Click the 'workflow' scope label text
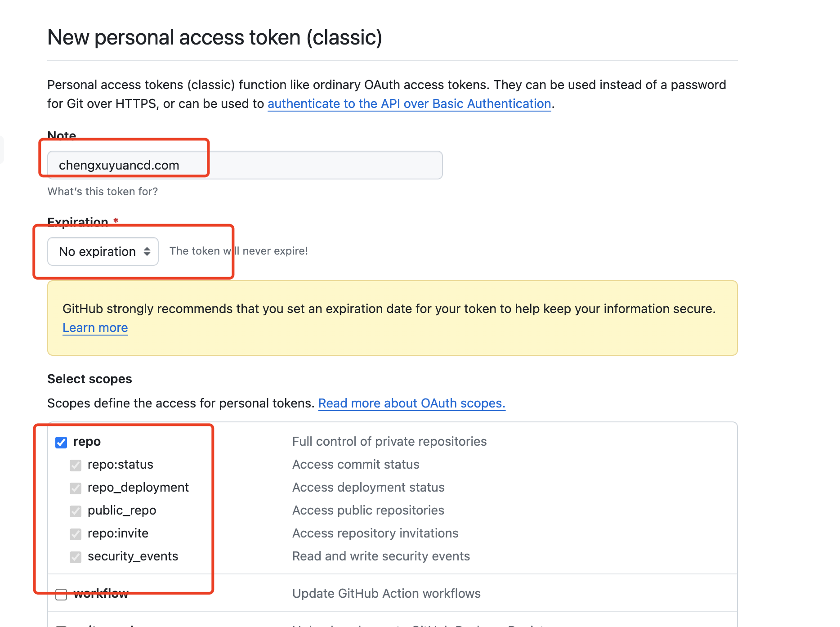Viewport: 840px width, 627px height. point(101,594)
